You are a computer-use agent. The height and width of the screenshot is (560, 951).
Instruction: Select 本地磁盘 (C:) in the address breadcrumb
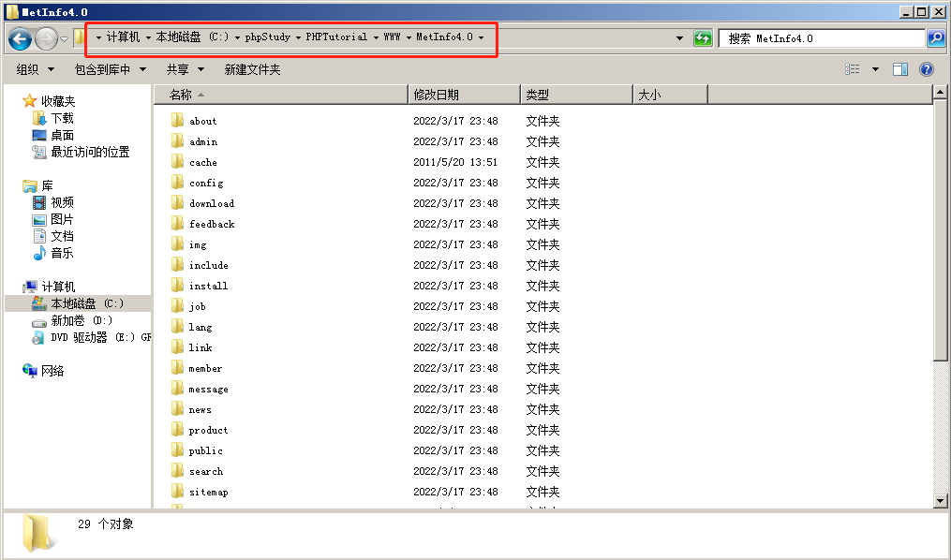pyautogui.click(x=192, y=37)
